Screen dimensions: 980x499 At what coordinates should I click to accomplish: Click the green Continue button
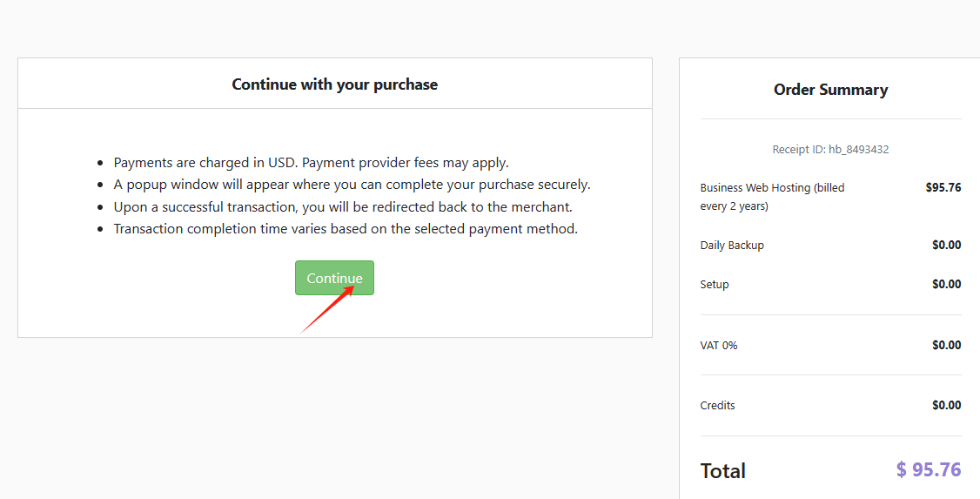tap(334, 278)
